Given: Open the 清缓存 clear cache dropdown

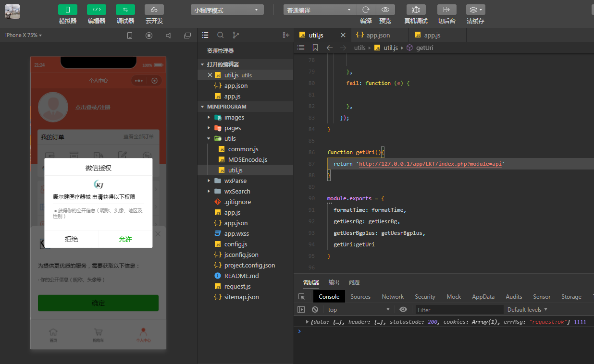Looking at the screenshot, I should tap(475, 10).
